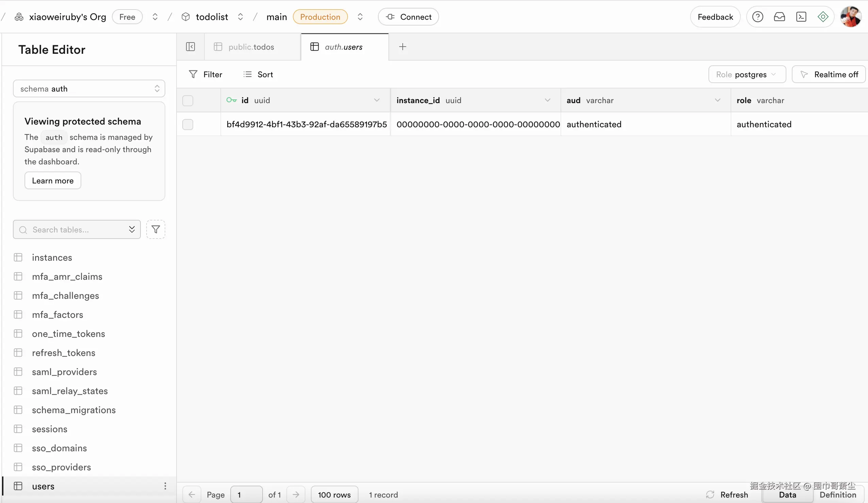Screen dimensions: 868x503
Task: Switch to the public.todos tab
Action: point(251,47)
